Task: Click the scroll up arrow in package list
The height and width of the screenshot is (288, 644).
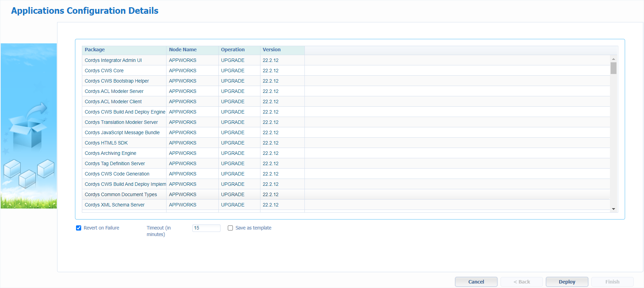Action: [613, 59]
